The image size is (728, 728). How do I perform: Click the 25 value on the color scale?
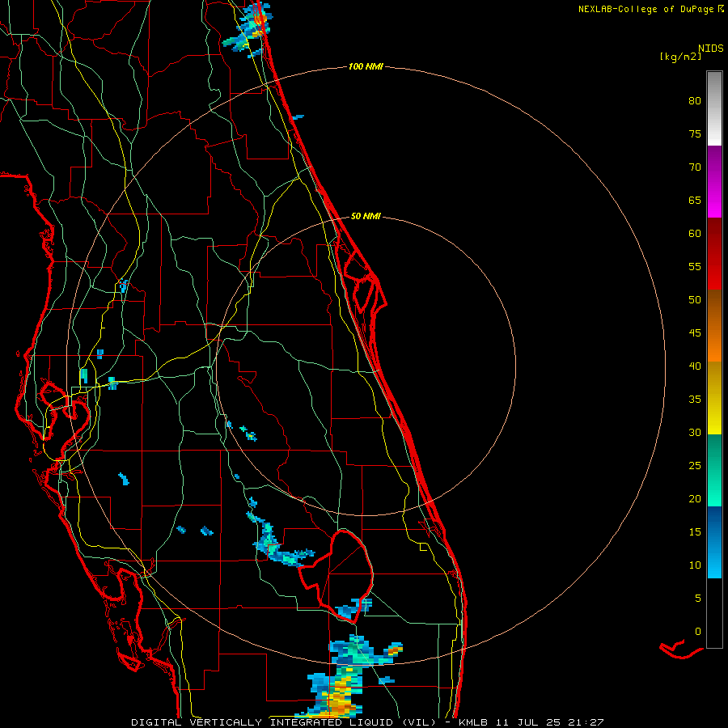tap(695, 466)
